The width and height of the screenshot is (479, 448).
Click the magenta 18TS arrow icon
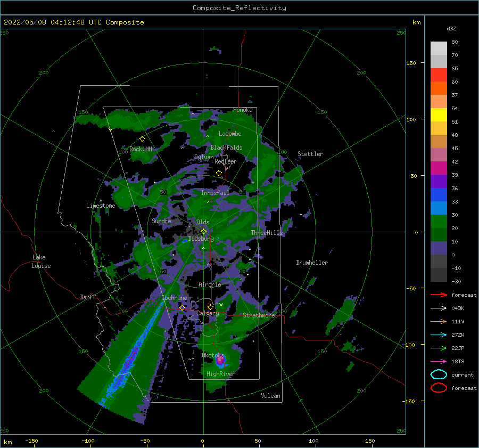(x=439, y=362)
